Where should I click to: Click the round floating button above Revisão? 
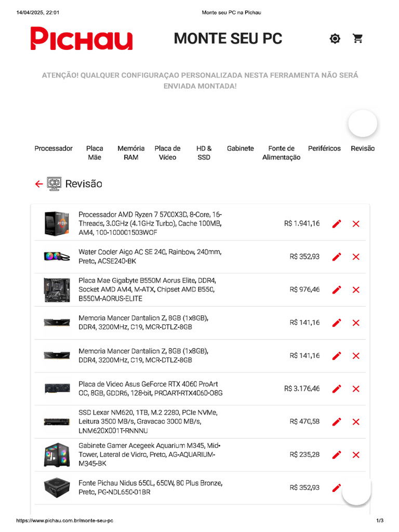363,124
